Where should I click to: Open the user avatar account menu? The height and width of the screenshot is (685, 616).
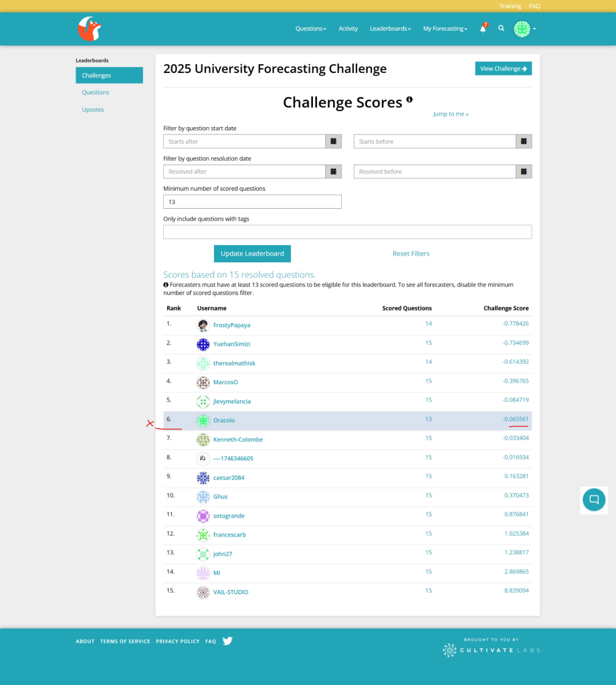(524, 29)
